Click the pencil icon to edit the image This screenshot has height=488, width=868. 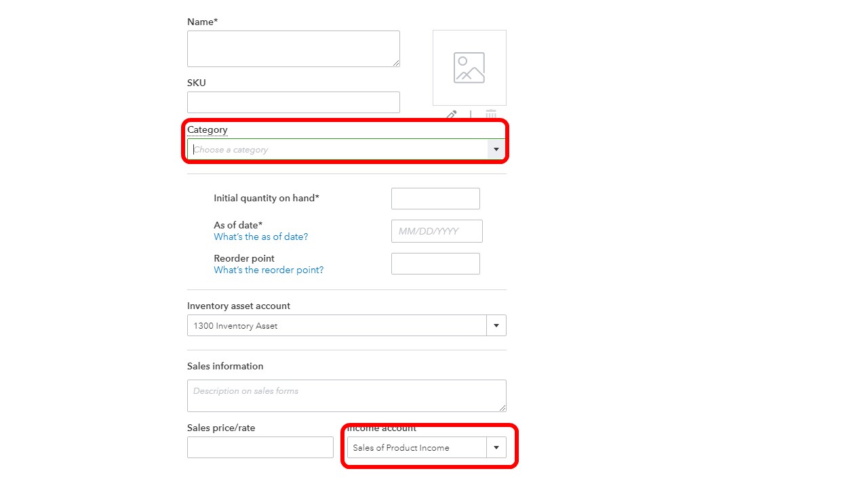click(450, 115)
